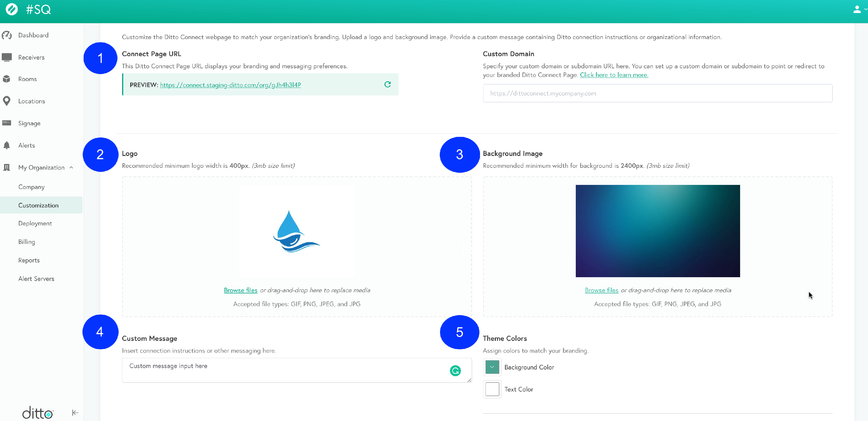The width and height of the screenshot is (868, 421).
Task: Click the Custom Message text area
Action: [297, 370]
